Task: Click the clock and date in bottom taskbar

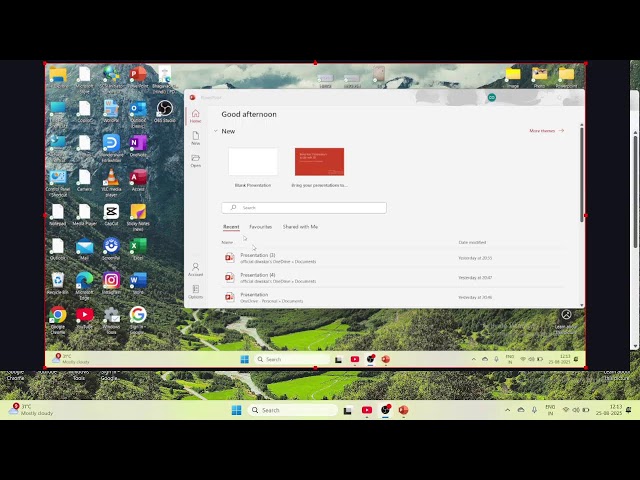Action: point(609,410)
